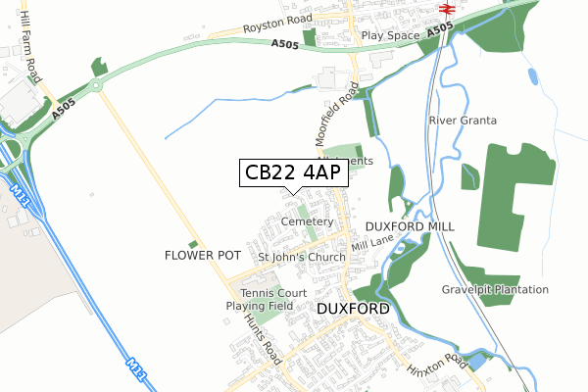This screenshot has width=588, height=392.
Task: Select the Play Space label
Action: coord(390,35)
